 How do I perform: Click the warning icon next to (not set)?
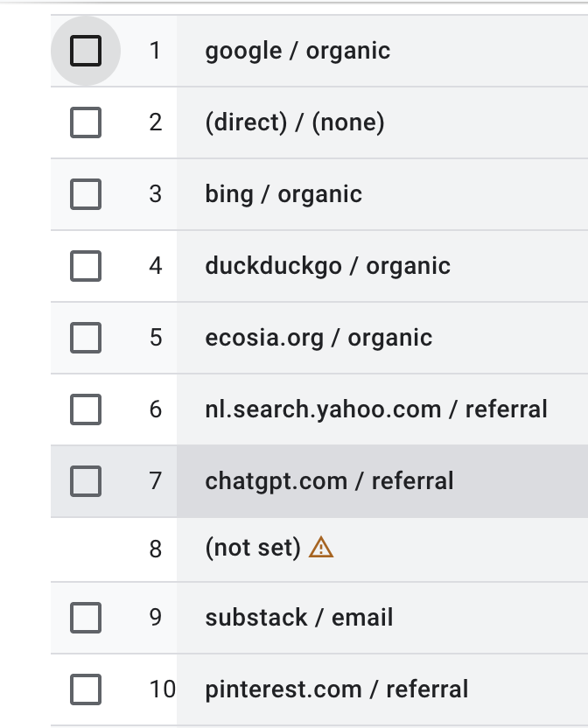[x=322, y=549]
